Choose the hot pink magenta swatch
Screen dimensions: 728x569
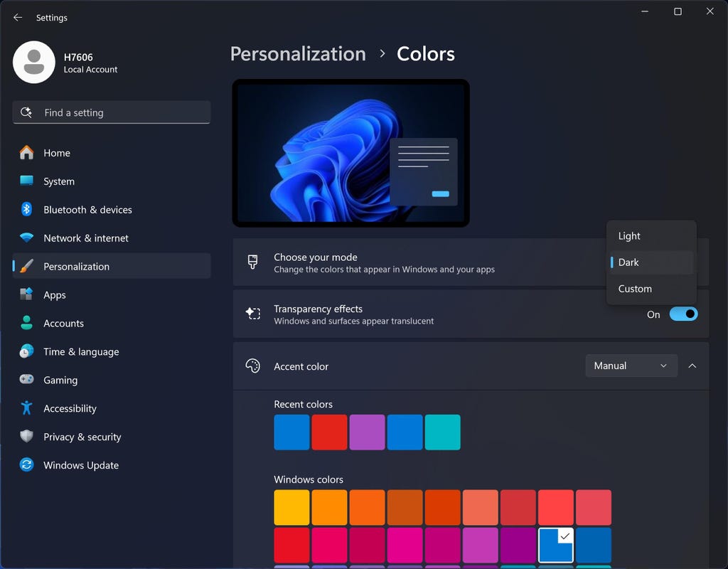coord(405,545)
